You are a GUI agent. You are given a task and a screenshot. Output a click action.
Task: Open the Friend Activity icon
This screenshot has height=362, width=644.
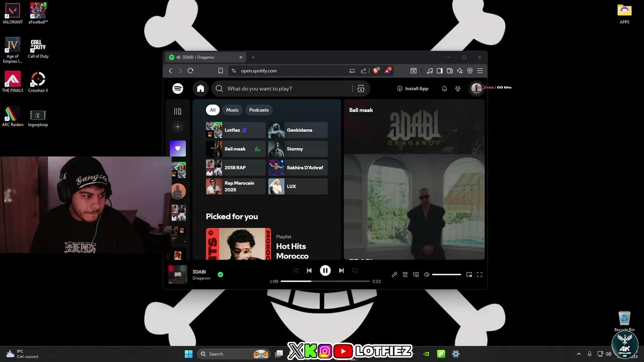pyautogui.click(x=458, y=88)
